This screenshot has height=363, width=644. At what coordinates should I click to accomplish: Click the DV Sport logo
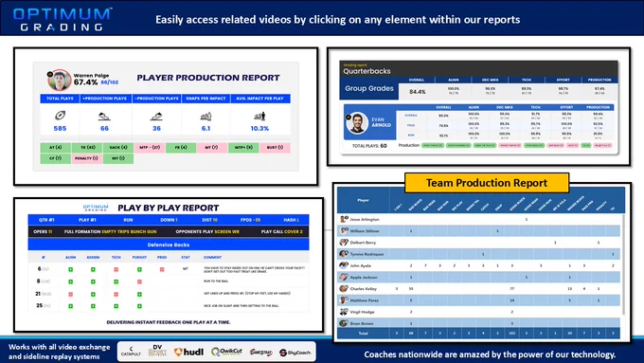[157, 351]
